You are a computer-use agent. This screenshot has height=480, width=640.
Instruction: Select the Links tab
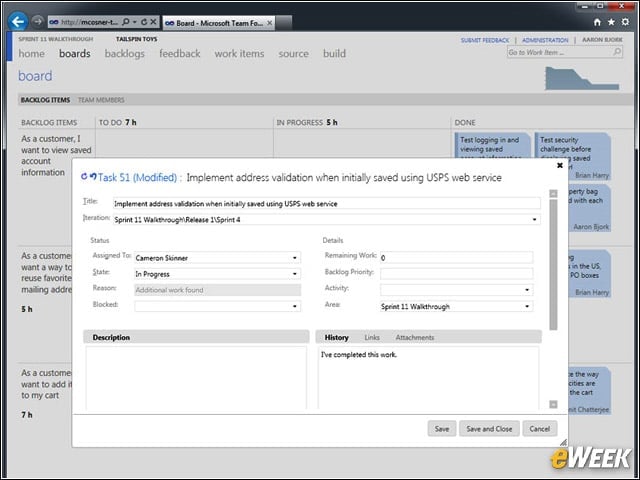pyautogui.click(x=372, y=338)
